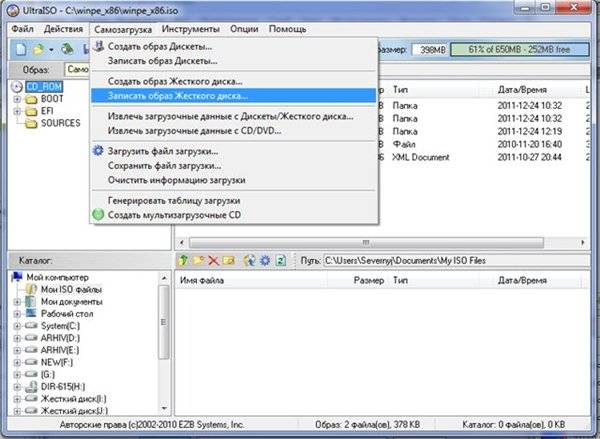
Task: Expand Рабочий стол node
Action: point(17,314)
